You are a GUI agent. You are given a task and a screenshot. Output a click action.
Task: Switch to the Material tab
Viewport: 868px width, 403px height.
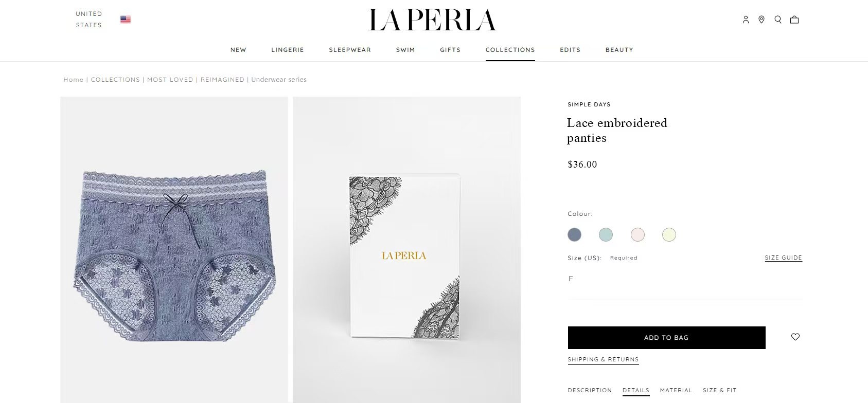(x=676, y=390)
